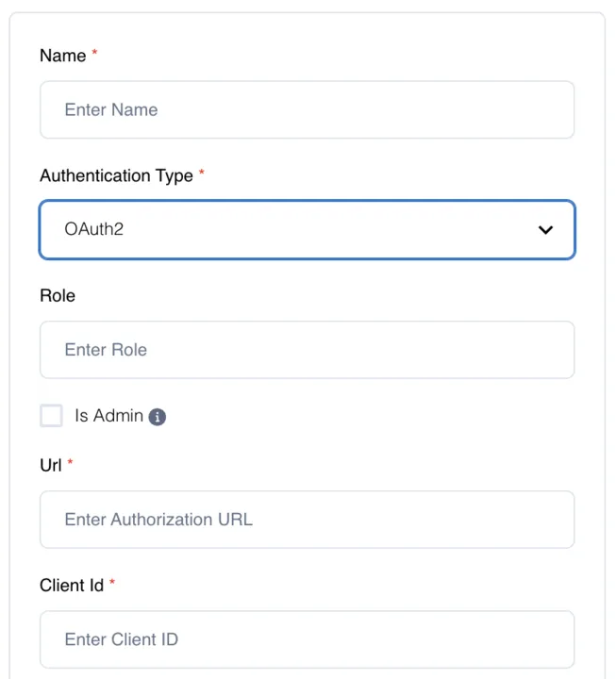Click the Role field label
The image size is (616, 679).
tap(58, 296)
